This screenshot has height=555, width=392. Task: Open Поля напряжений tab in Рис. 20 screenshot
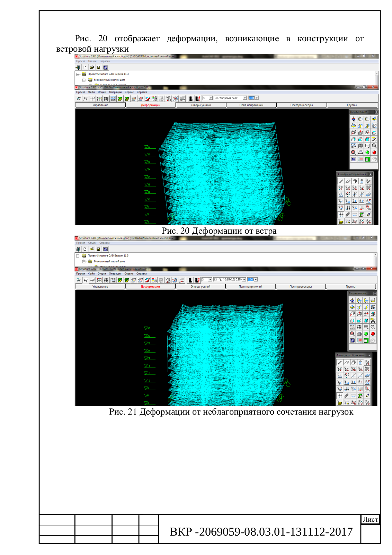pyautogui.click(x=251, y=105)
